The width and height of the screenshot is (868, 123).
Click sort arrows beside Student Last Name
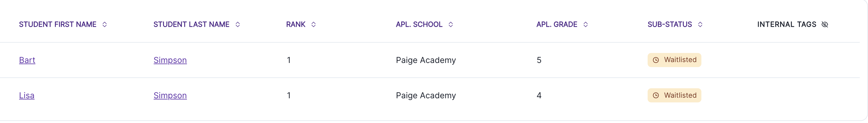pyautogui.click(x=237, y=24)
